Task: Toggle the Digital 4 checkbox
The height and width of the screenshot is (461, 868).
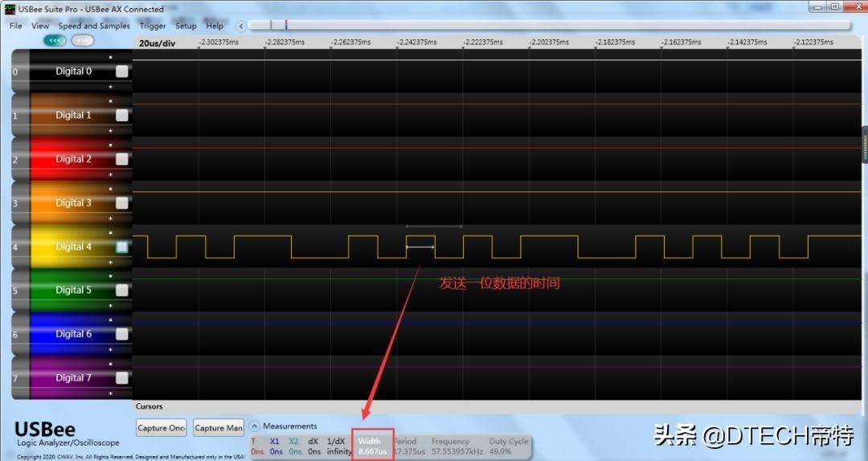Action: tap(122, 246)
